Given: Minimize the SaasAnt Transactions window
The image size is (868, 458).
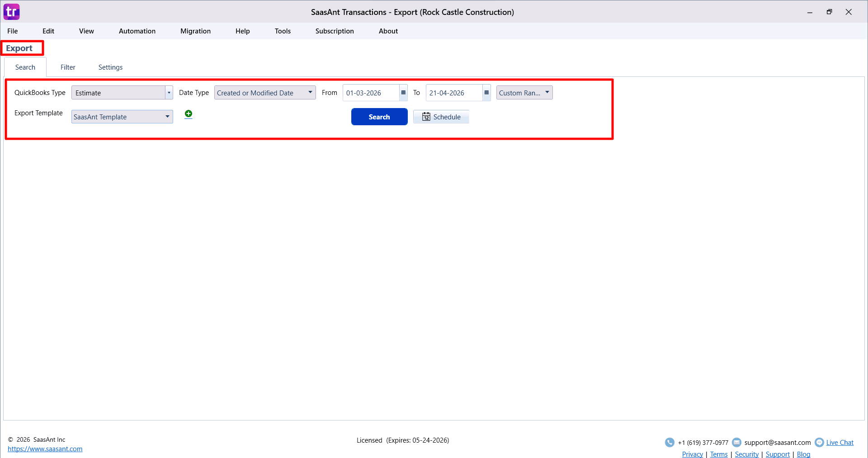Looking at the screenshot, I should click(x=810, y=12).
